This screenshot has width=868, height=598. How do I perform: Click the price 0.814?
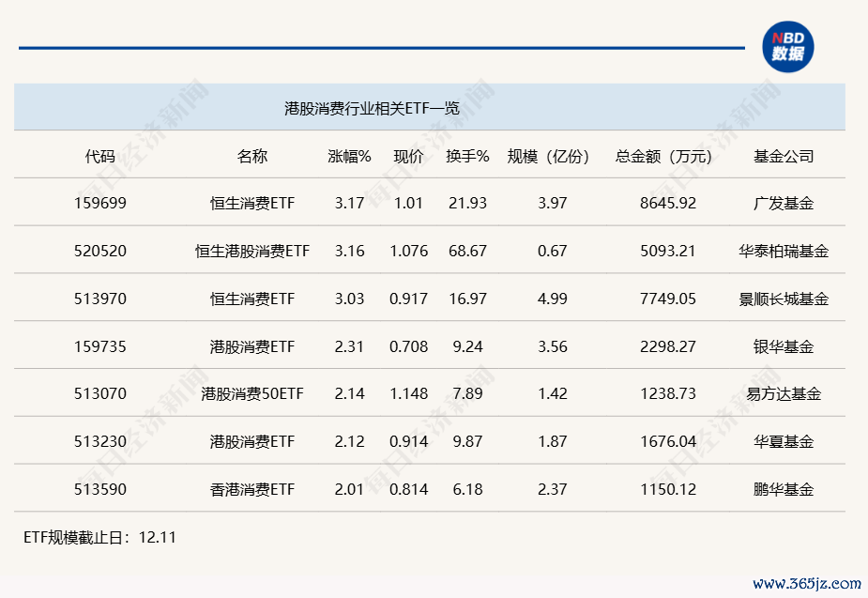click(408, 489)
